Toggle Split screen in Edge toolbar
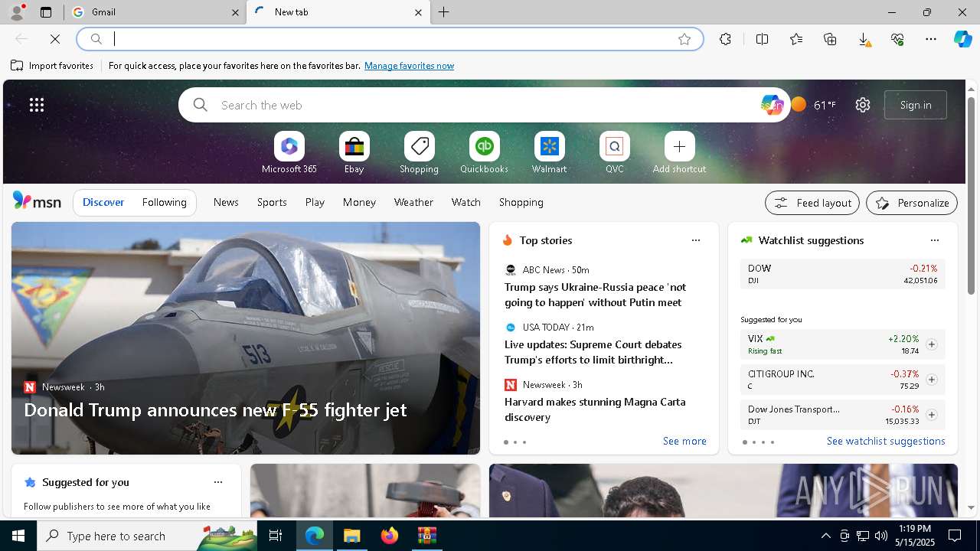 click(x=762, y=39)
